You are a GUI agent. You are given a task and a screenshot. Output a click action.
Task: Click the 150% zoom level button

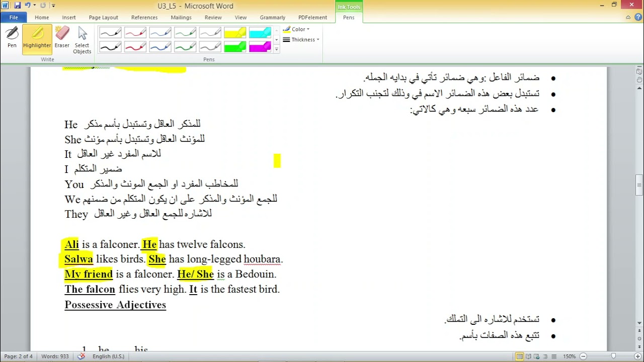(x=569, y=356)
